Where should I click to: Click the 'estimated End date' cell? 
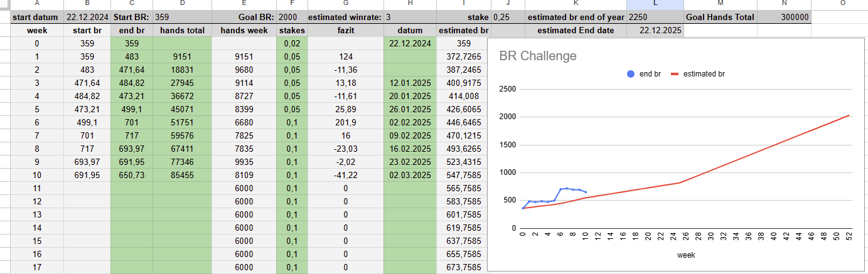click(x=576, y=30)
